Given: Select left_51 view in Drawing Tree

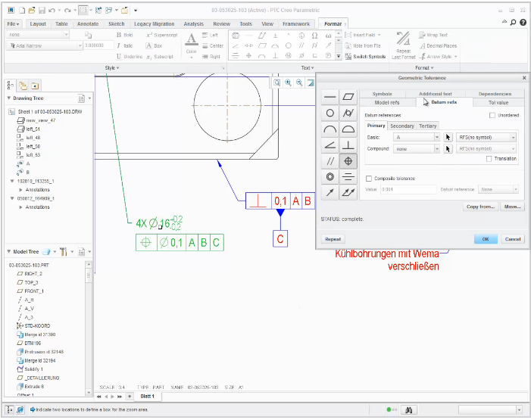Looking at the screenshot, I should click(x=33, y=129).
